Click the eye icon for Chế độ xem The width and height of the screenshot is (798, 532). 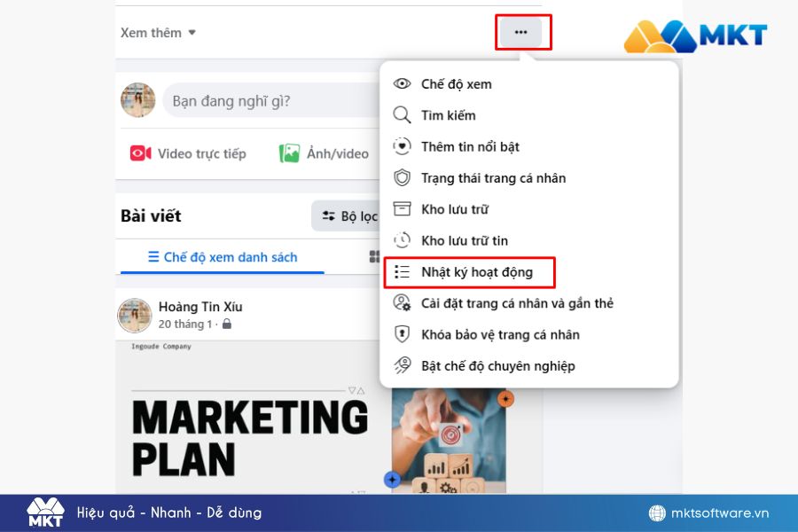click(x=403, y=84)
